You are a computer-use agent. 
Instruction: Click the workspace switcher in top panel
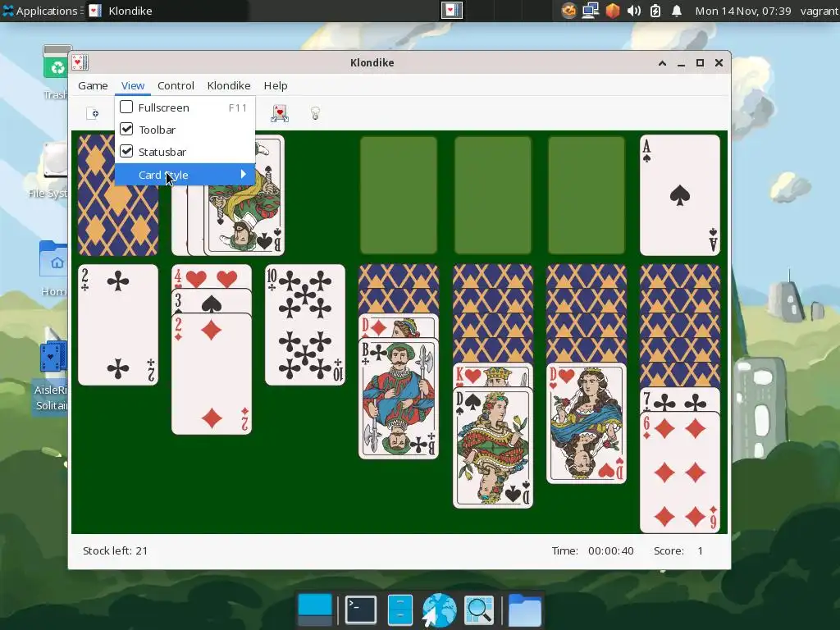452,11
